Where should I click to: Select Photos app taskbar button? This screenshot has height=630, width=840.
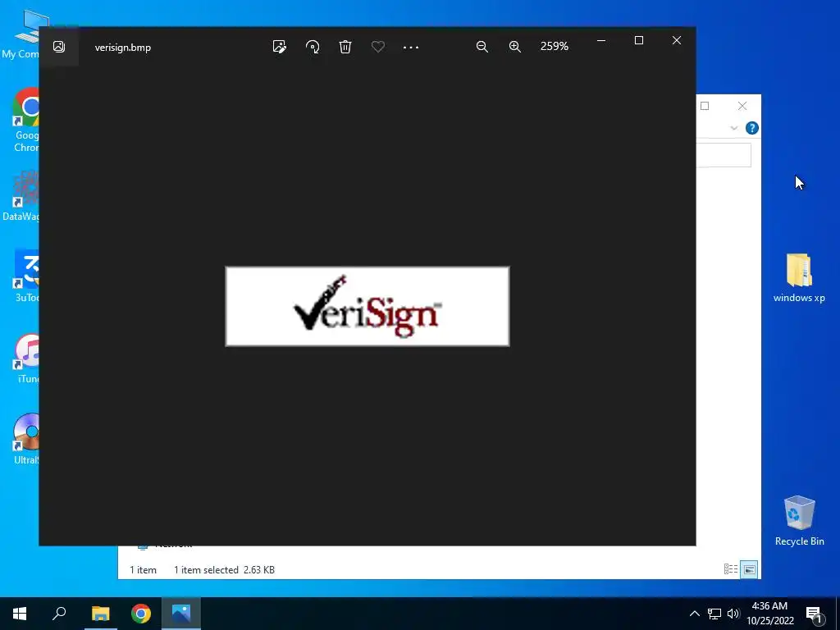tap(181, 614)
